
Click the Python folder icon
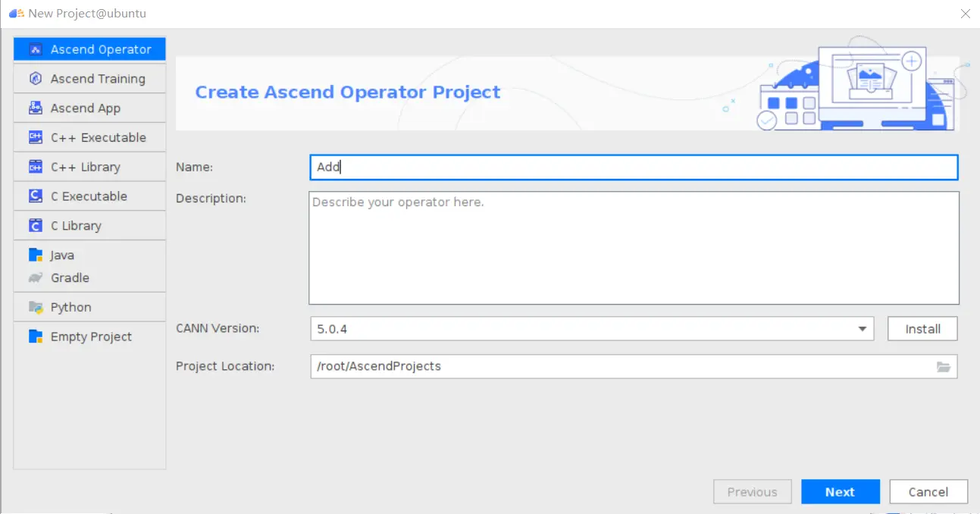pyautogui.click(x=35, y=307)
